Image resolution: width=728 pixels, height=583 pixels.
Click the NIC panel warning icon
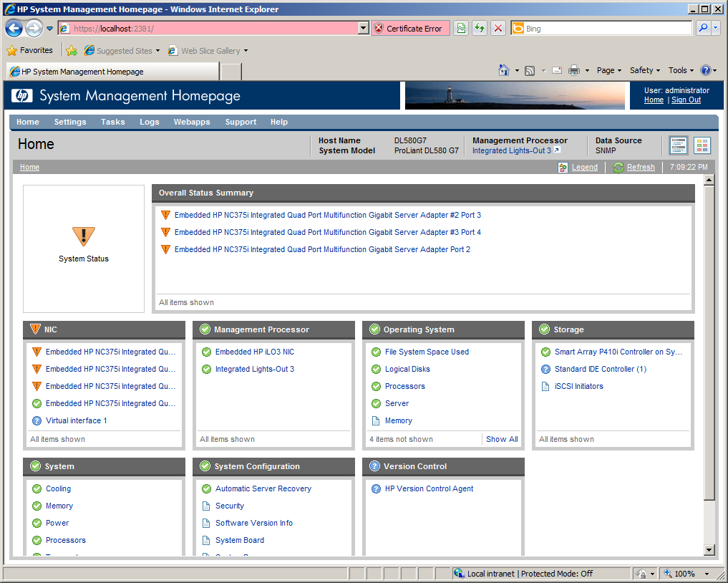point(35,329)
